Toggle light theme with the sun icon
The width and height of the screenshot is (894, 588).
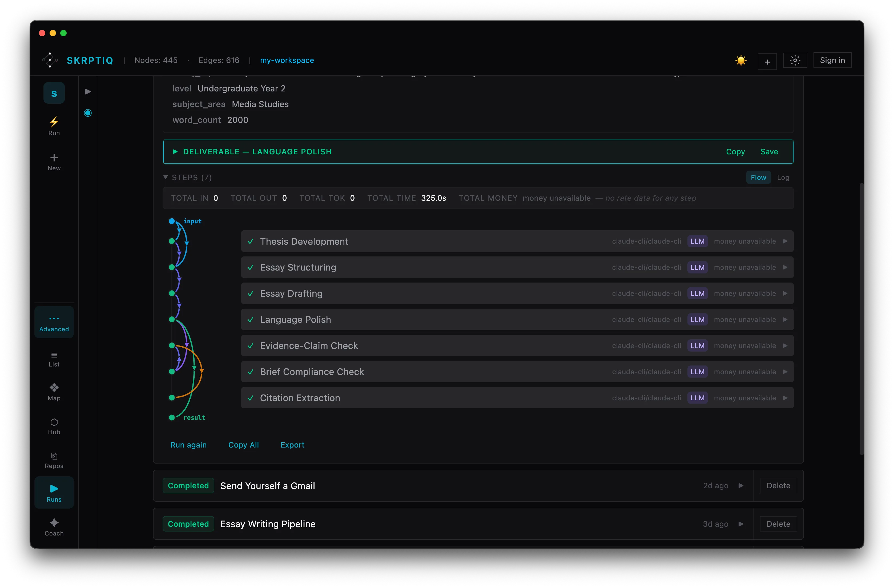point(741,61)
